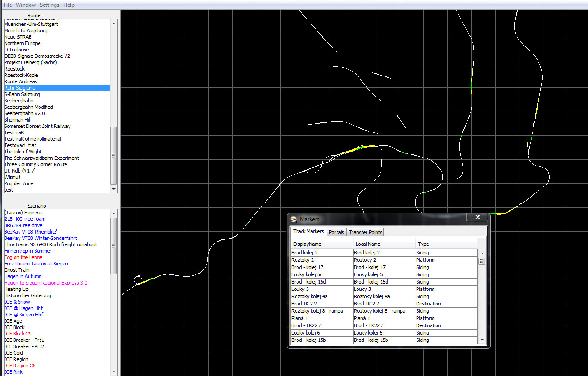
Task: Select The Isle of Wight route
Action: [23, 152]
